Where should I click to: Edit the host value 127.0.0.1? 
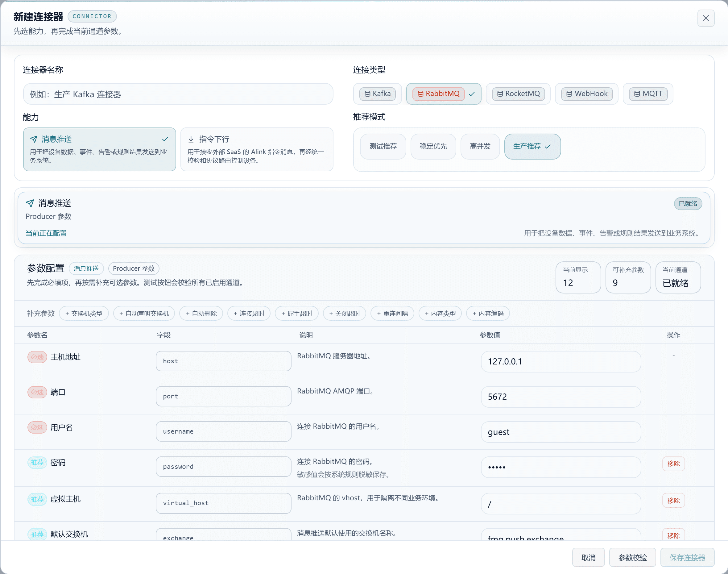[561, 362]
